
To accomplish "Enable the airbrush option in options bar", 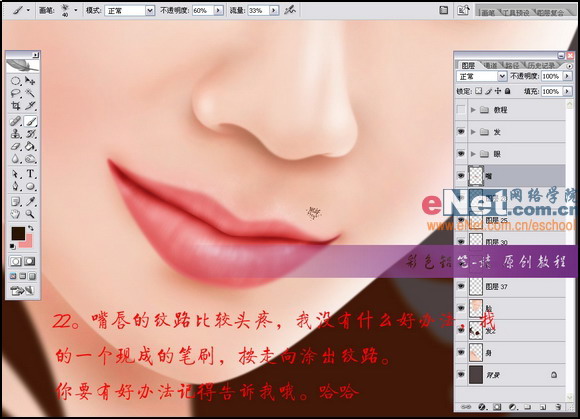I will pyautogui.click(x=290, y=10).
